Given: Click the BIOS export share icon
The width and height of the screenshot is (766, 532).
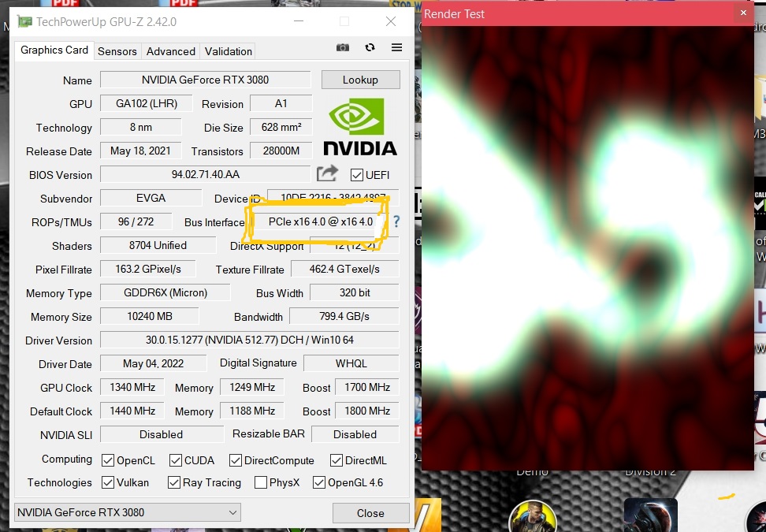Looking at the screenshot, I should (x=327, y=173).
